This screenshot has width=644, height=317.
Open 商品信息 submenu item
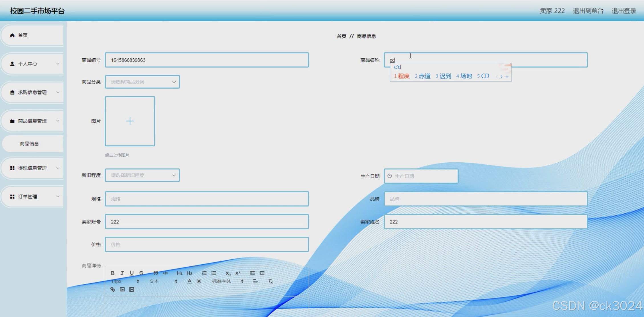(x=29, y=144)
